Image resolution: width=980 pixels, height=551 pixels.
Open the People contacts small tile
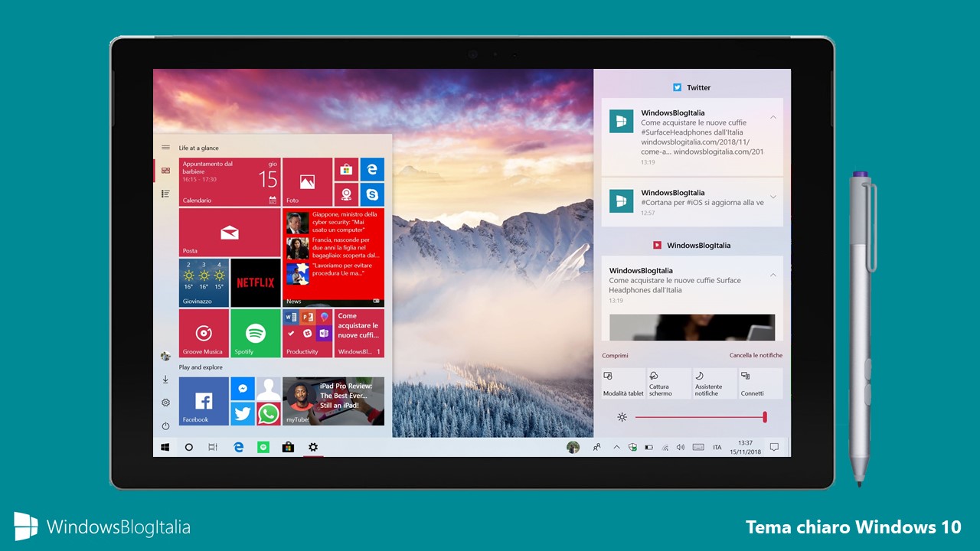[x=269, y=389]
